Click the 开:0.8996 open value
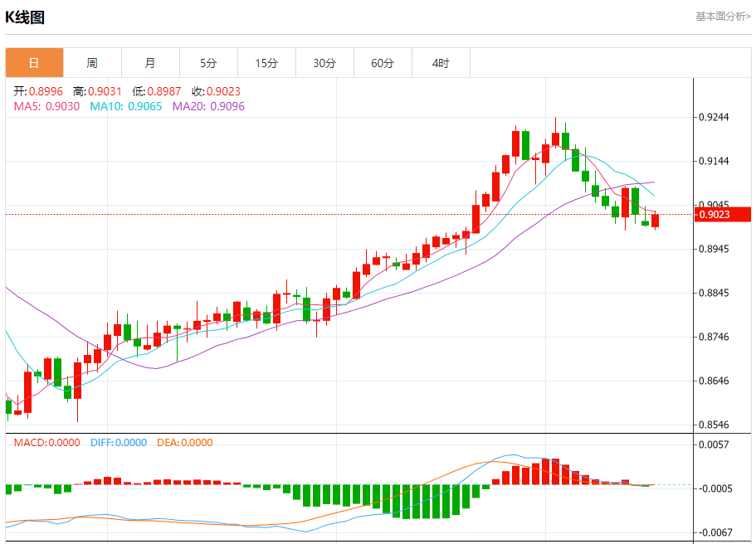 coord(38,91)
